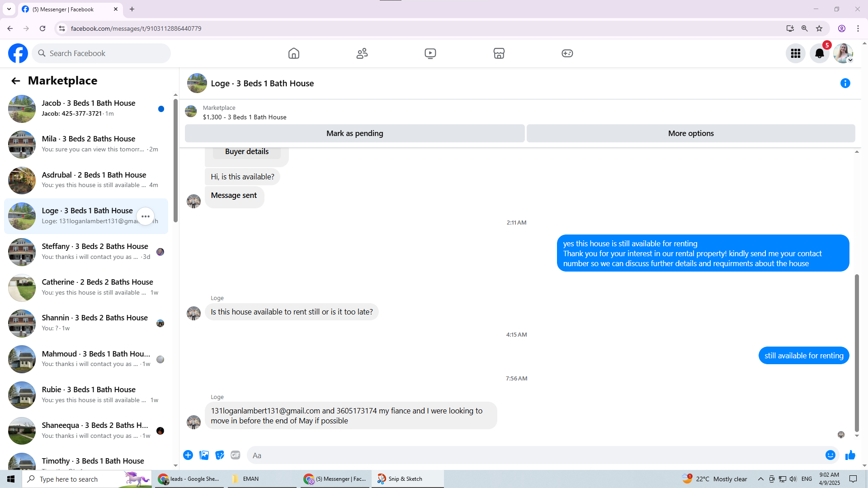The image size is (868, 488).
Task: Show hidden system tray icons
Action: point(761,479)
